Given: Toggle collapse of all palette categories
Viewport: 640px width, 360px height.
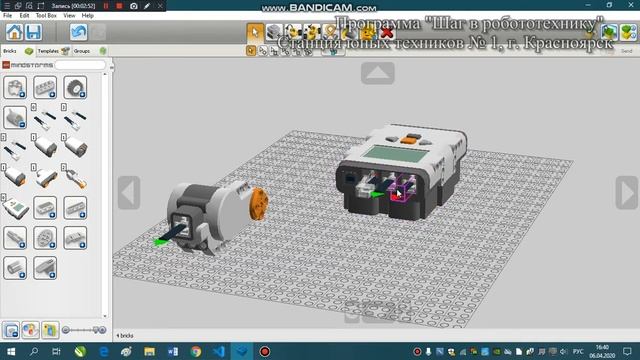Looking at the screenshot, I should tap(11, 330).
